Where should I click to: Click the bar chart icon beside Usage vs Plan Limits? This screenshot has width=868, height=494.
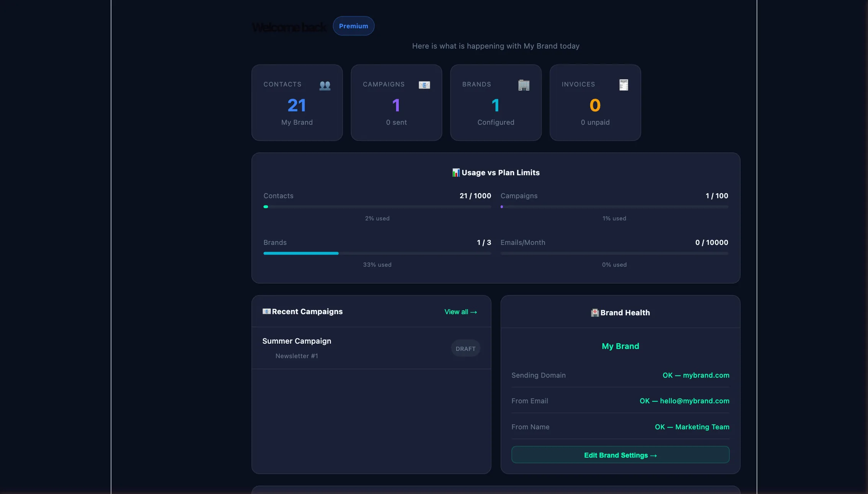456,173
